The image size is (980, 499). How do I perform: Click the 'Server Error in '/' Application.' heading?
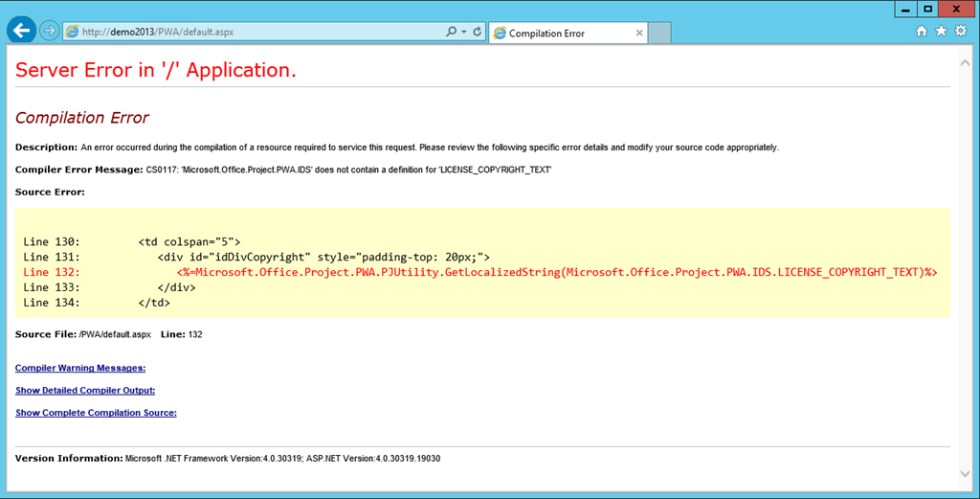click(x=156, y=70)
